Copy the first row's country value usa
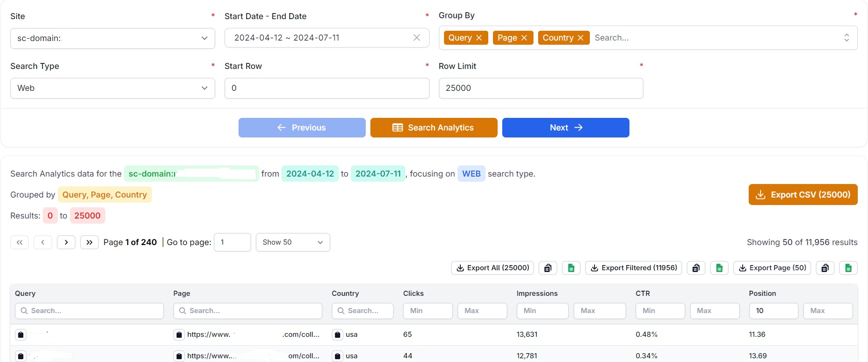The height and width of the screenshot is (362, 868). [338, 335]
